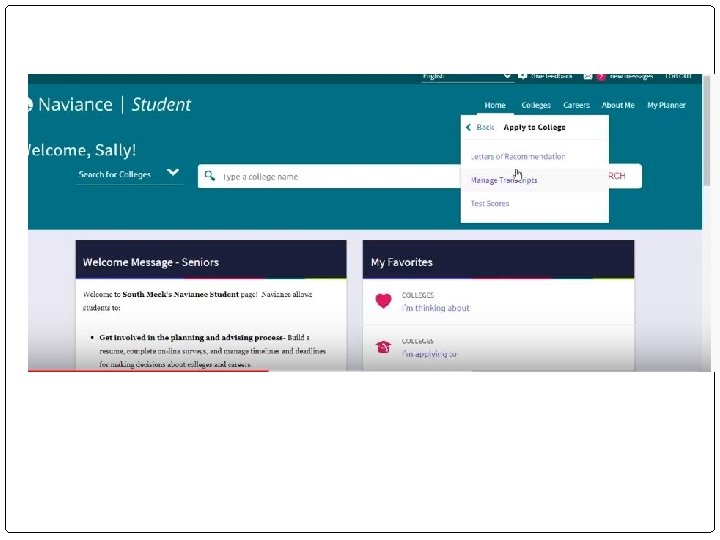Viewport: 720px width, 540px height.
Task: Click the Naviance Student logo
Action: point(109,105)
